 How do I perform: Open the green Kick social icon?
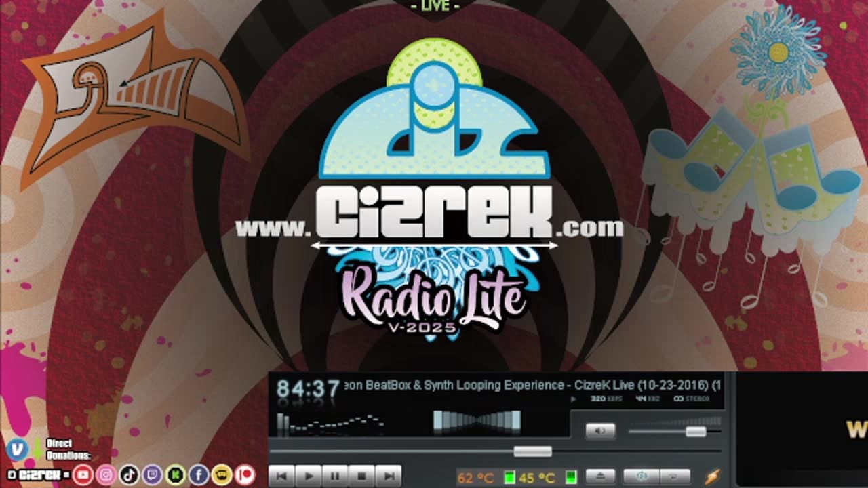176,474
